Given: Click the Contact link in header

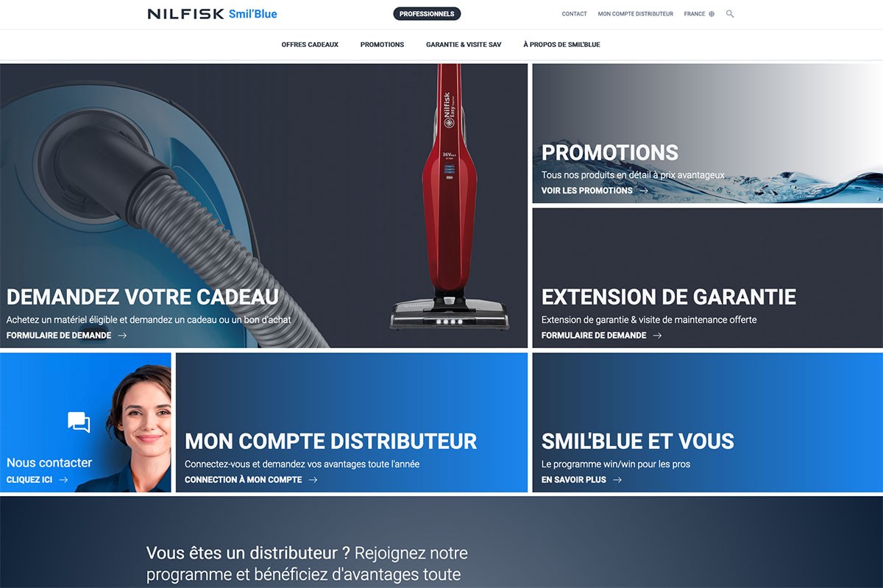Looking at the screenshot, I should click(574, 14).
